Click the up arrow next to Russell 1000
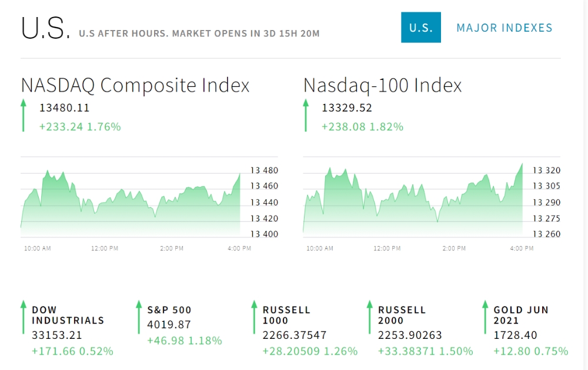588x370 pixels. [254, 318]
